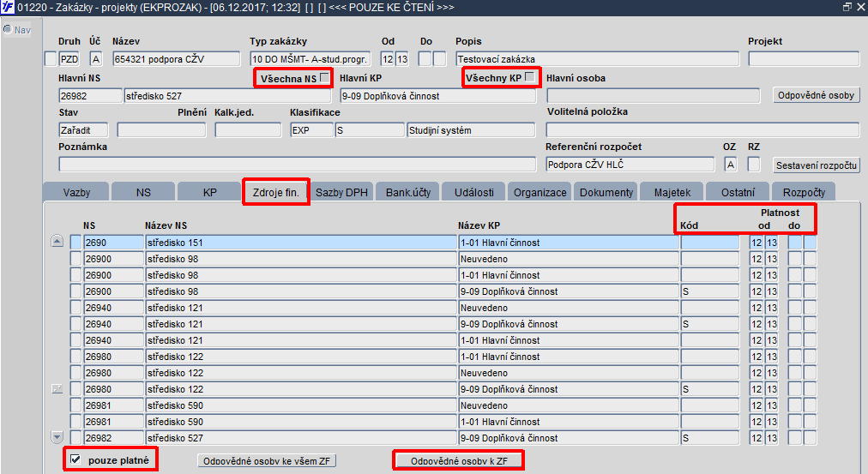
Task: Click the empty Poznámka field
Action: 298,165
